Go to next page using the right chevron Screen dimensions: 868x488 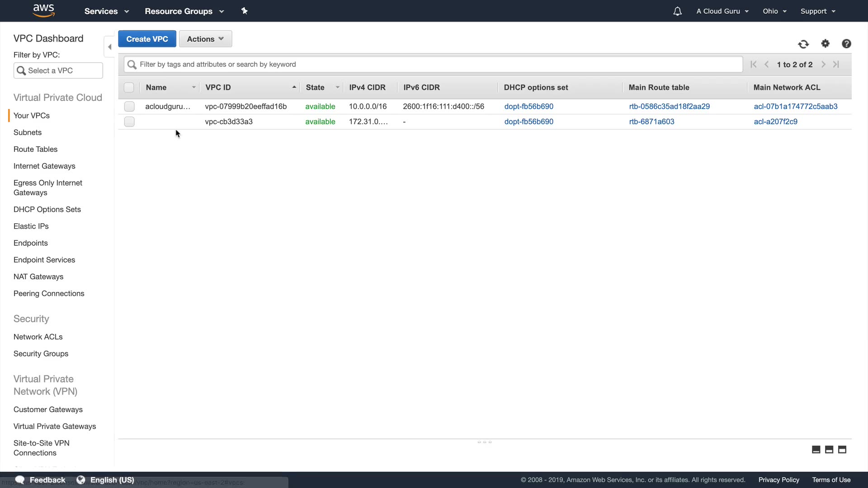point(823,65)
